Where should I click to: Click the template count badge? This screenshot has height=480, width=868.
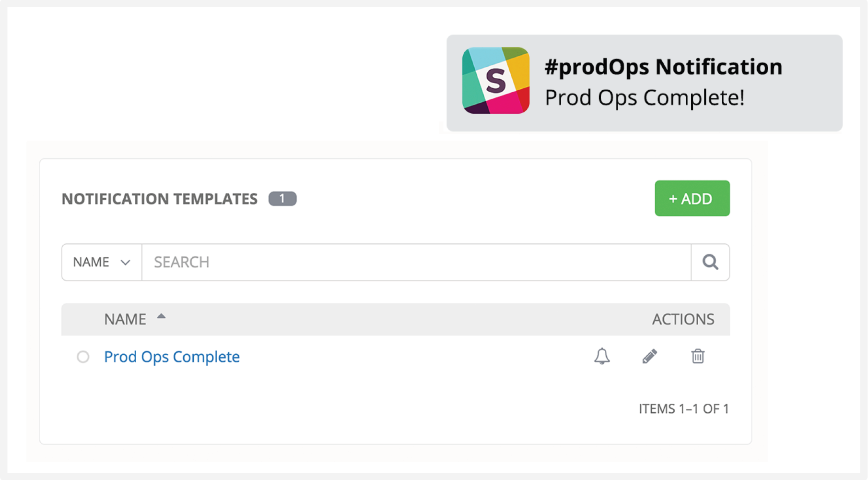[282, 198]
